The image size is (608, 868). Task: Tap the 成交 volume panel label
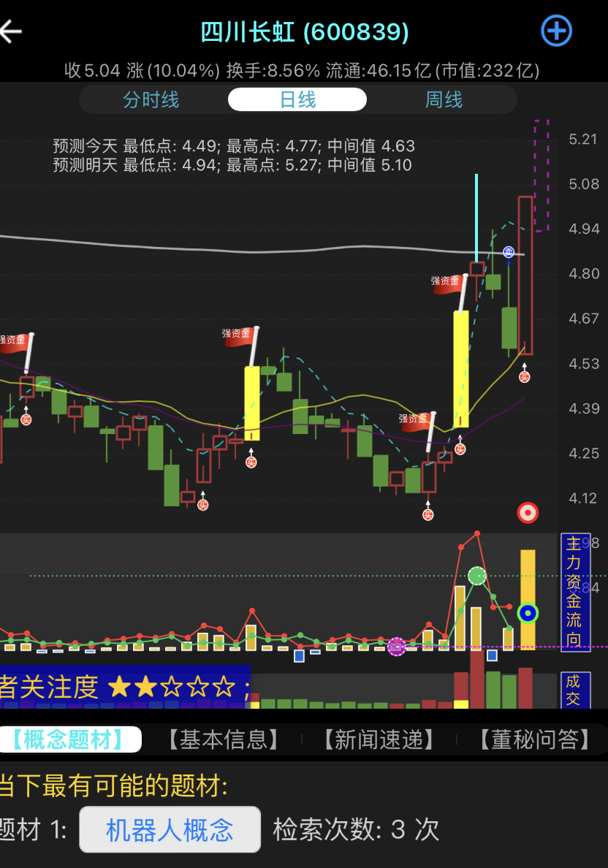[574, 690]
